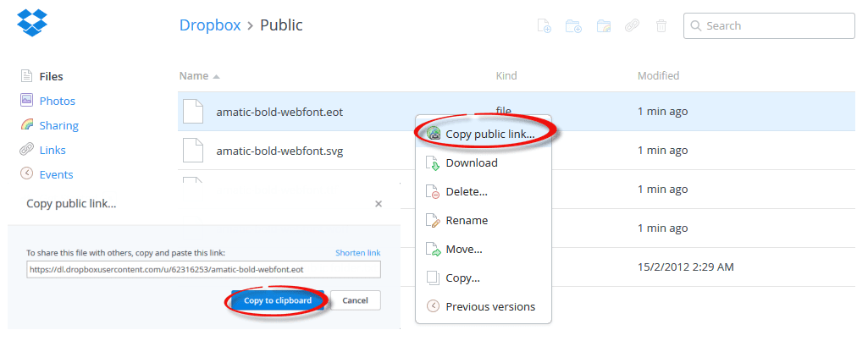This screenshot has height=341, width=868.
Task: Open the Photos sidebar link
Action: 57,101
